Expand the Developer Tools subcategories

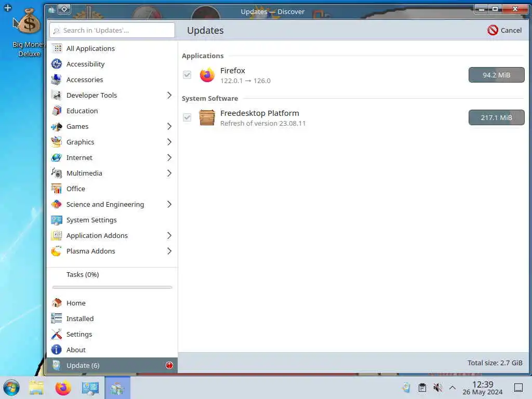point(169,96)
